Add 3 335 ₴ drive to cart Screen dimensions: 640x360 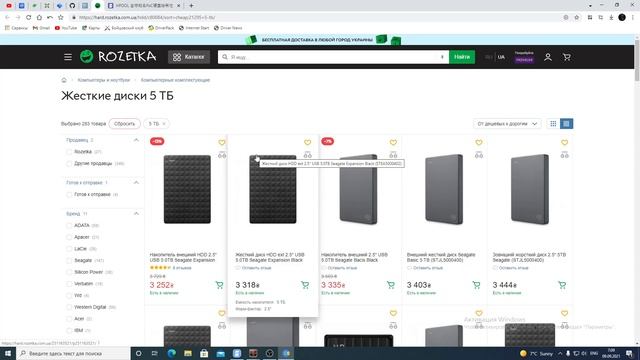click(x=391, y=285)
